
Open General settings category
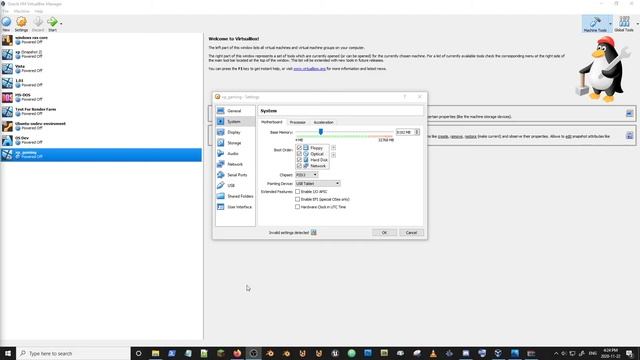point(235,111)
